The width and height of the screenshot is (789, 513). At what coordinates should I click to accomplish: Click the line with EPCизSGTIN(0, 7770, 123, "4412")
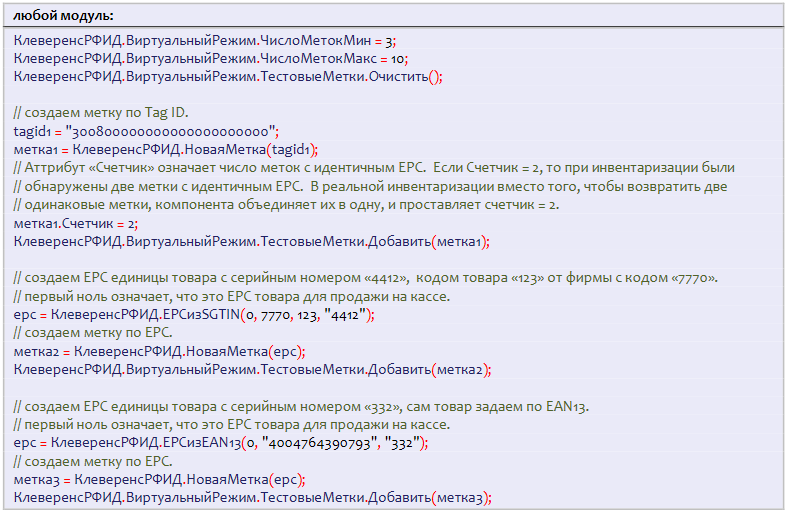point(194,315)
